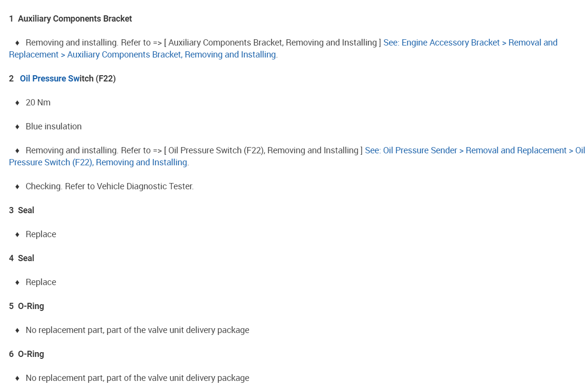Image resolution: width=588 pixels, height=390 pixels.
Task: Click the no replacement part note under item 5
Action: (x=137, y=330)
